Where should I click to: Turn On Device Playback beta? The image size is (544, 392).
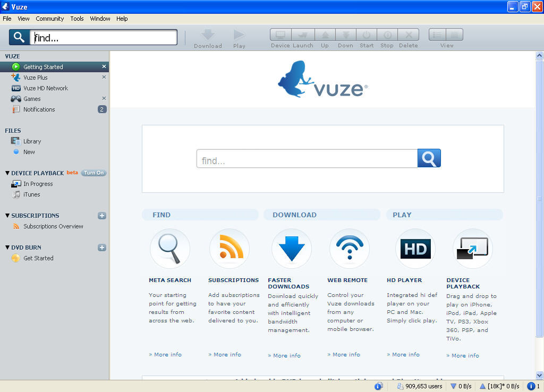tap(94, 173)
